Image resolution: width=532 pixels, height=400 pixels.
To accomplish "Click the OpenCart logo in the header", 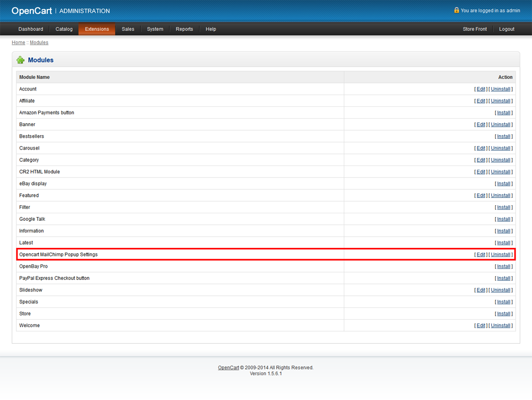I will point(31,11).
